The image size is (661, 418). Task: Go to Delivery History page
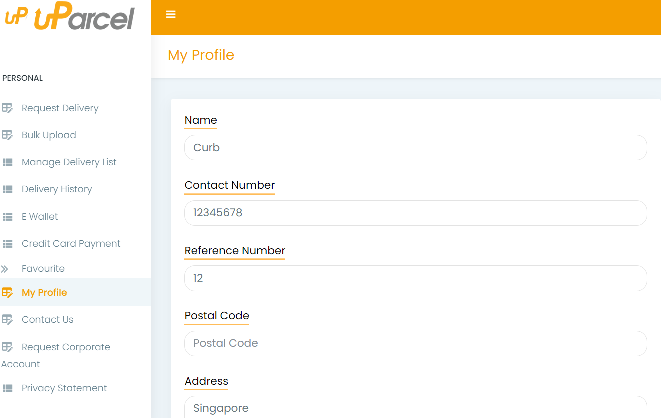click(x=57, y=189)
